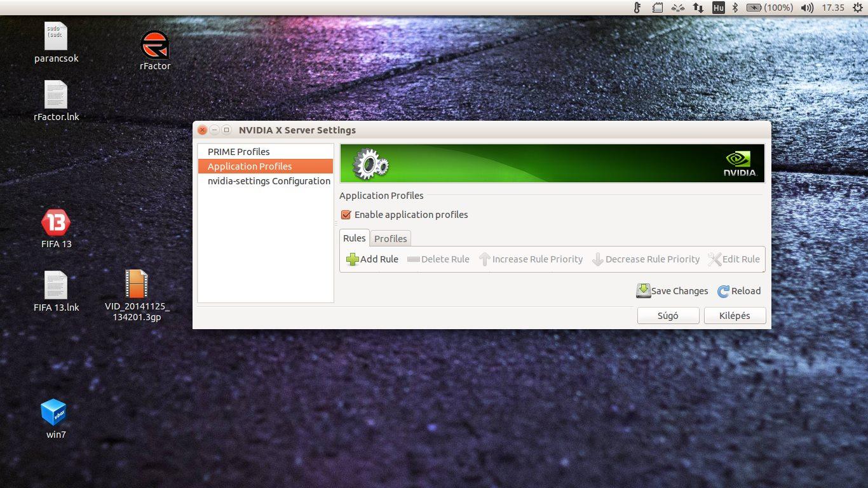This screenshot has height=488, width=868.
Task: Click the 17.35 clock in panel
Action: pyautogui.click(x=832, y=8)
